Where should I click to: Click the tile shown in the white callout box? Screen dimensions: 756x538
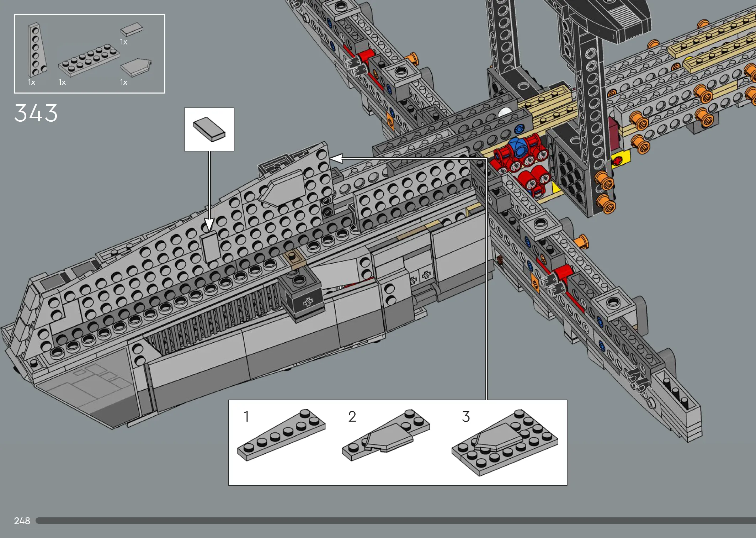click(x=209, y=130)
